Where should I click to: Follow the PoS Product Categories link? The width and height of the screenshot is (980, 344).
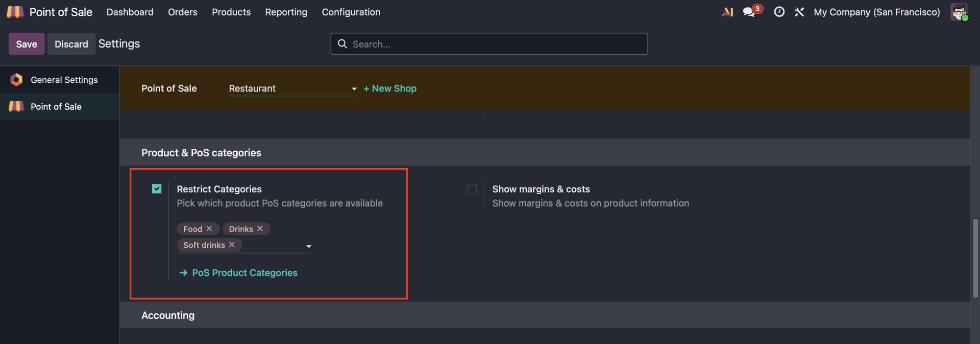(x=244, y=273)
